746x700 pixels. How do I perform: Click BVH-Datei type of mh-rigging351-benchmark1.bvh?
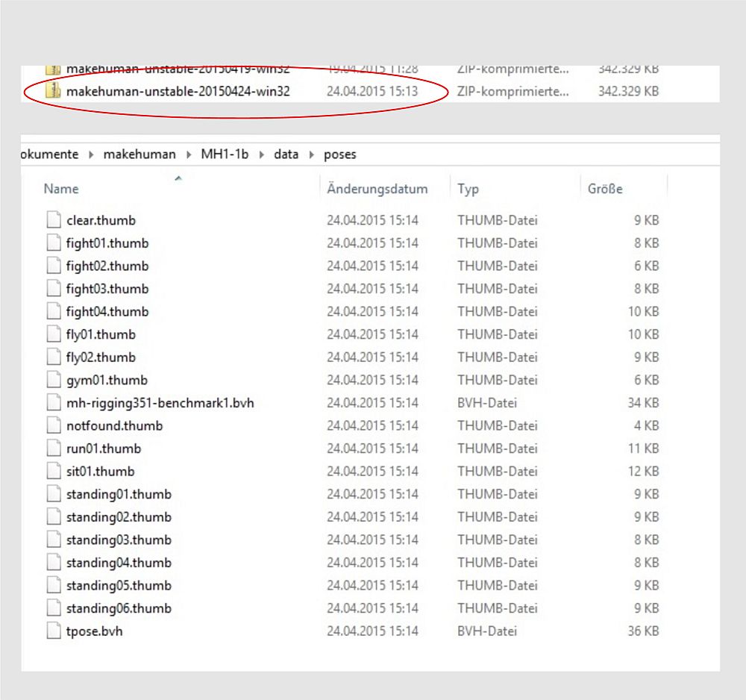[x=486, y=403]
